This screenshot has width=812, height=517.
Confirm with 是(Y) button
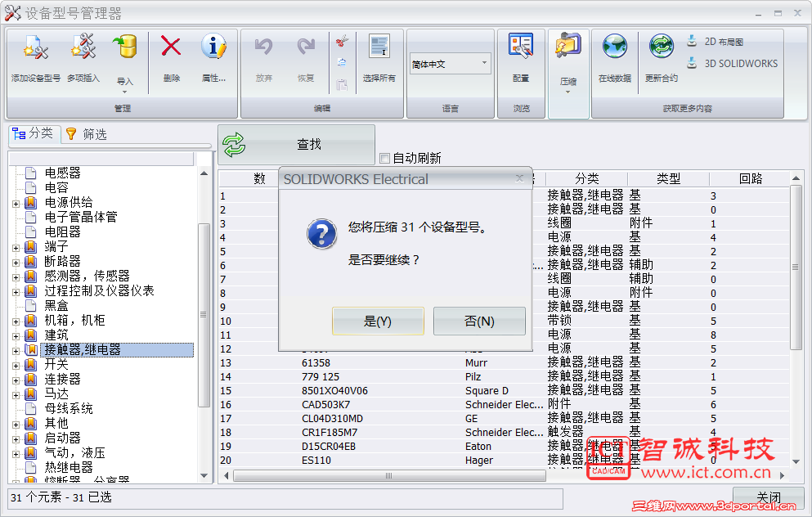(378, 321)
